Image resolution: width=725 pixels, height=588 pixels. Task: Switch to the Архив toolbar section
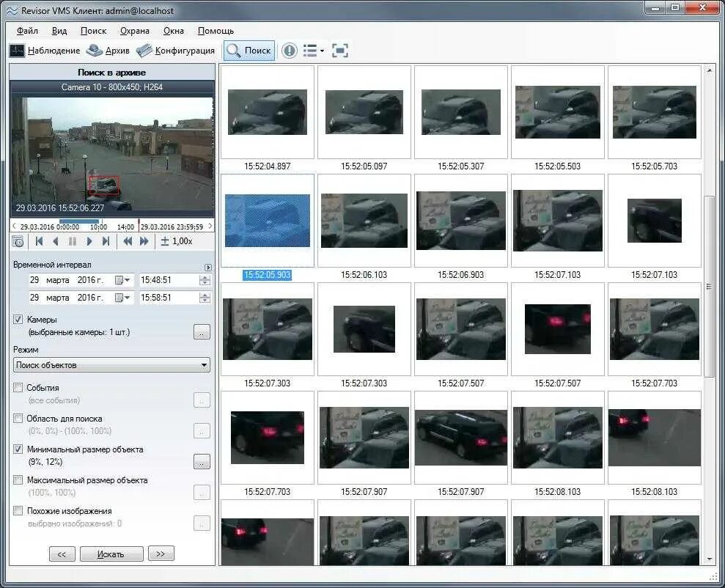[108, 51]
